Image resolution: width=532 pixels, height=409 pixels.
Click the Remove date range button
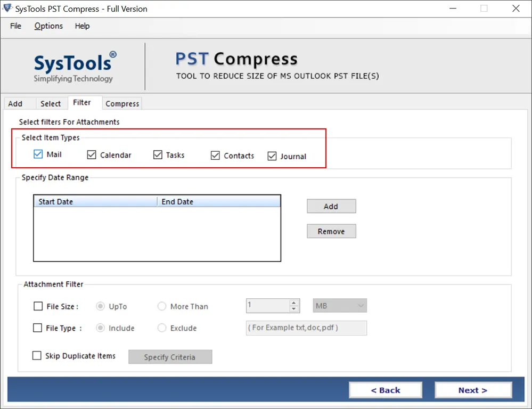point(331,231)
